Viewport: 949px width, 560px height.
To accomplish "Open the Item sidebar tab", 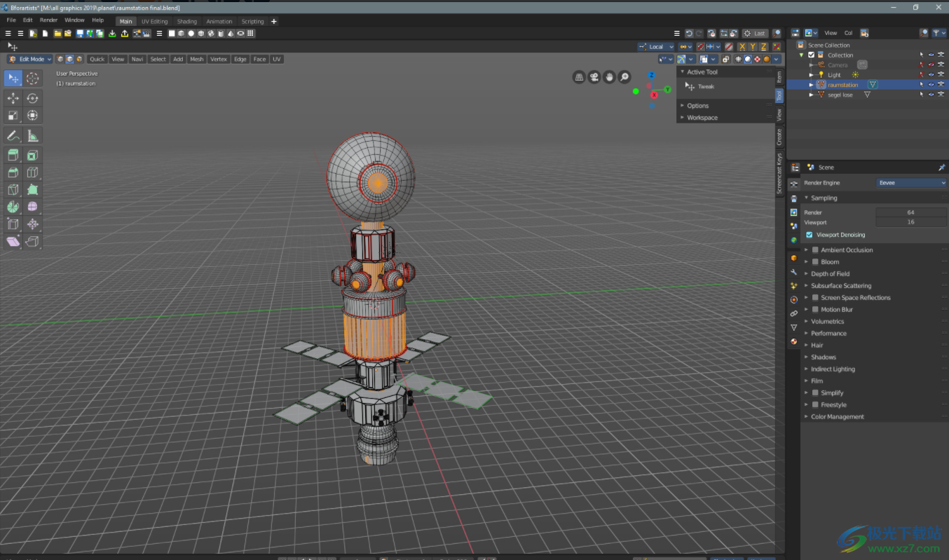I will click(779, 76).
